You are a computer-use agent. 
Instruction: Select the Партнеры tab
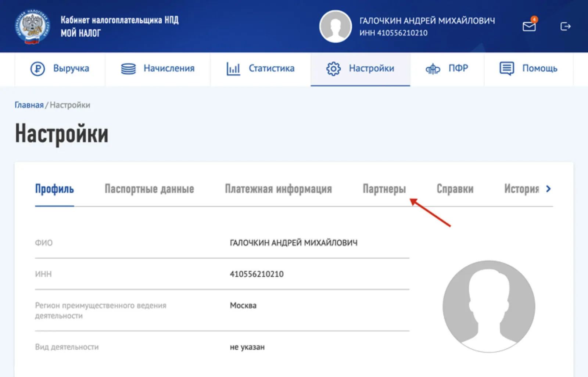tap(384, 189)
